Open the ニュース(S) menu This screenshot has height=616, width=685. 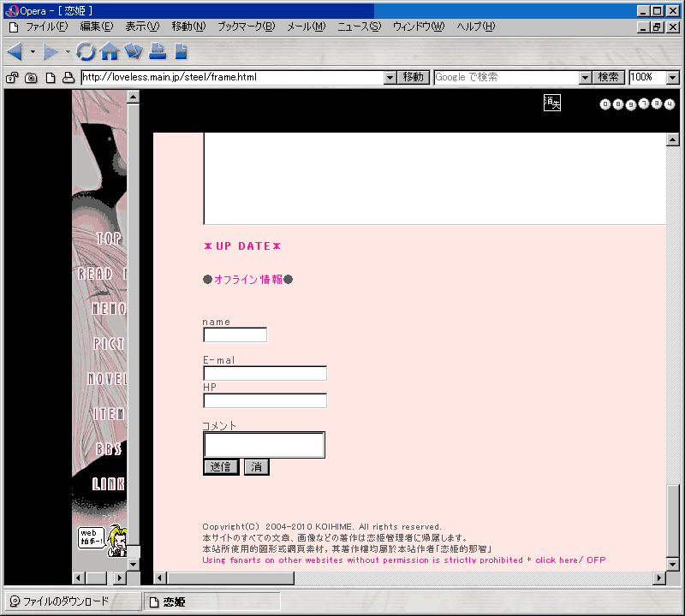(x=359, y=27)
